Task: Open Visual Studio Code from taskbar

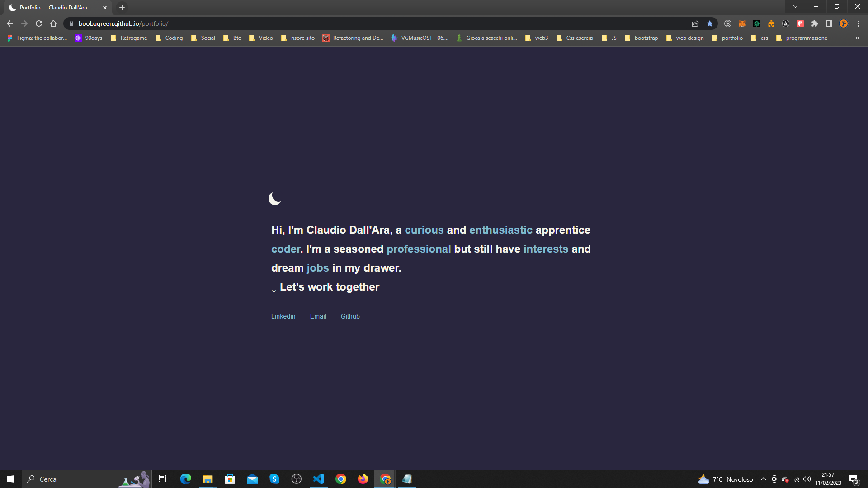Action: 319,479
